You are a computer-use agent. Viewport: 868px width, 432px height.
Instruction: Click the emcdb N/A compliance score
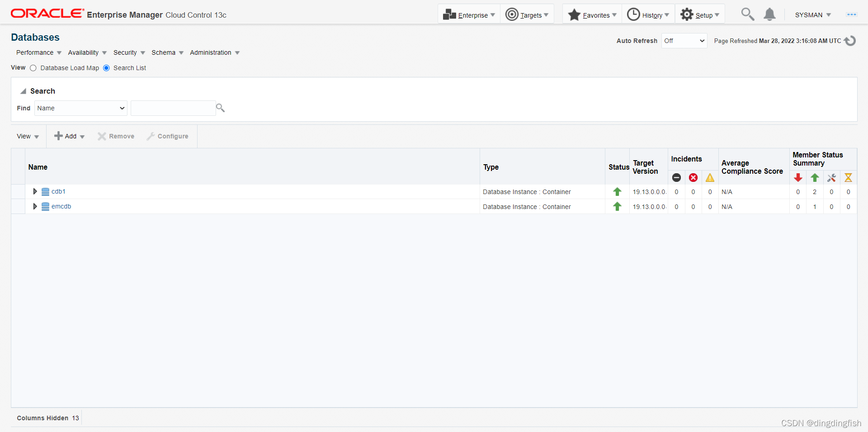coord(727,207)
